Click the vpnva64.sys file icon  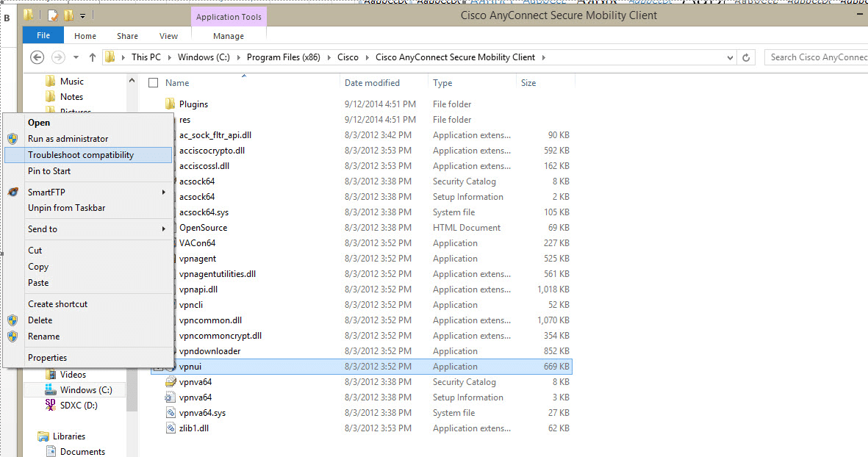[171, 413]
